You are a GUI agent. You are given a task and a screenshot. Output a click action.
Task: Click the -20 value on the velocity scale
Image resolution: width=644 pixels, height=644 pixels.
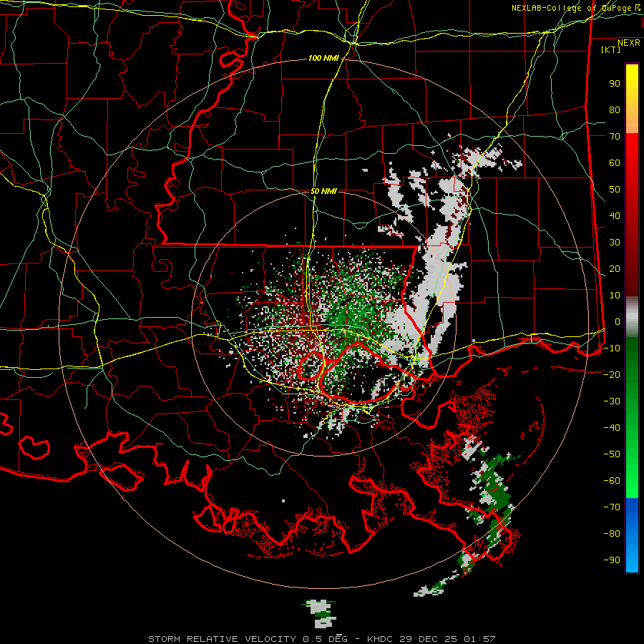pos(612,375)
